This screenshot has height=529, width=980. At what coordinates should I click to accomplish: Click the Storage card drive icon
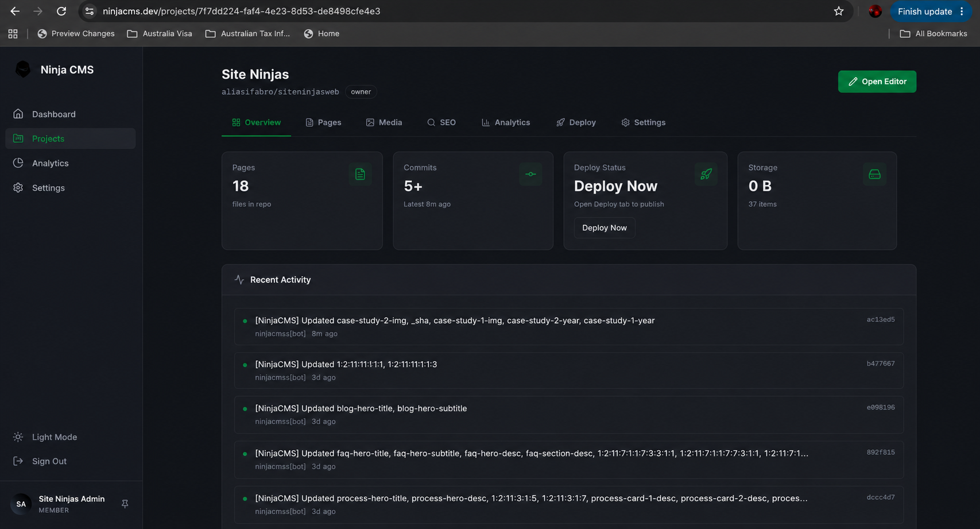pyautogui.click(x=874, y=174)
